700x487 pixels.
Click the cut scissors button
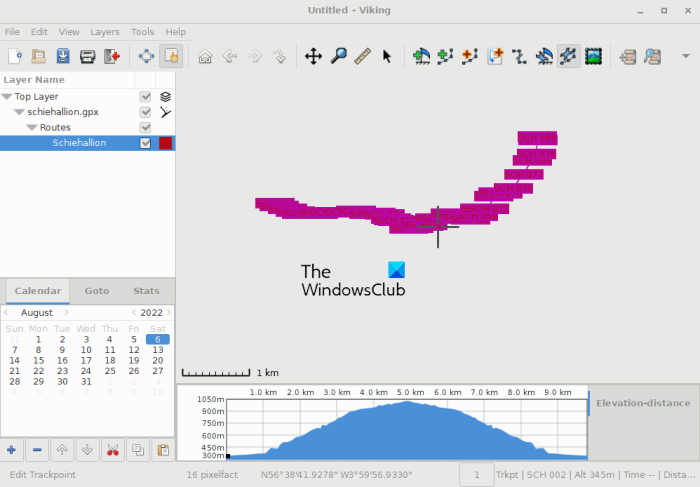113,450
